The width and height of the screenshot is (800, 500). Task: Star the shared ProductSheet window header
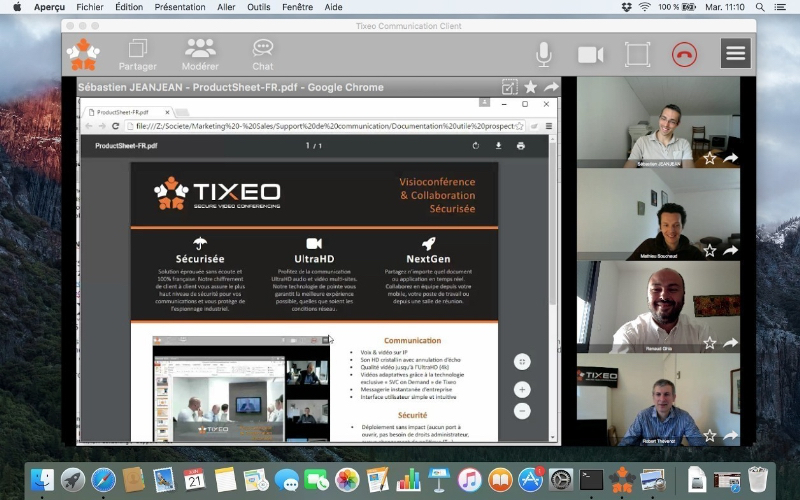pos(531,87)
